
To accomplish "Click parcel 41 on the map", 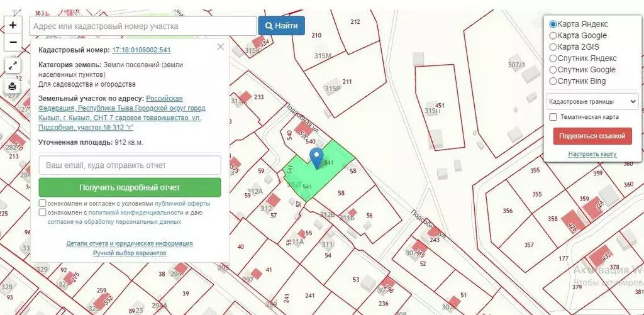I will click(269, 270).
